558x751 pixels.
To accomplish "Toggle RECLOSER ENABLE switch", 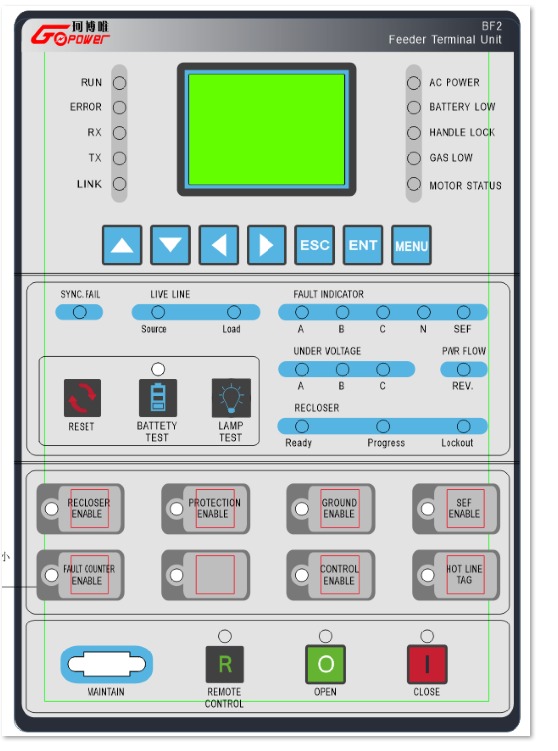I will (x=80, y=509).
